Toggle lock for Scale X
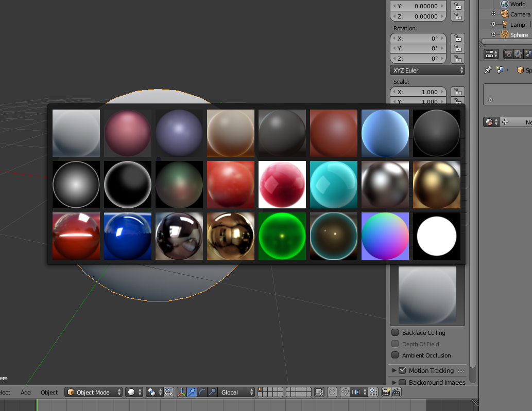The height and width of the screenshot is (411, 532). click(458, 92)
